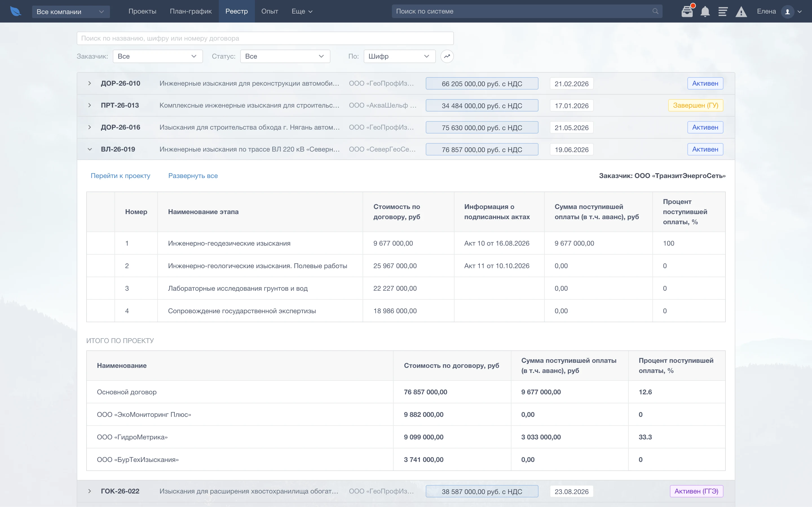Viewport: 812px width, 507px height.
Task: Click the magnifier icon in system search
Action: point(655,11)
